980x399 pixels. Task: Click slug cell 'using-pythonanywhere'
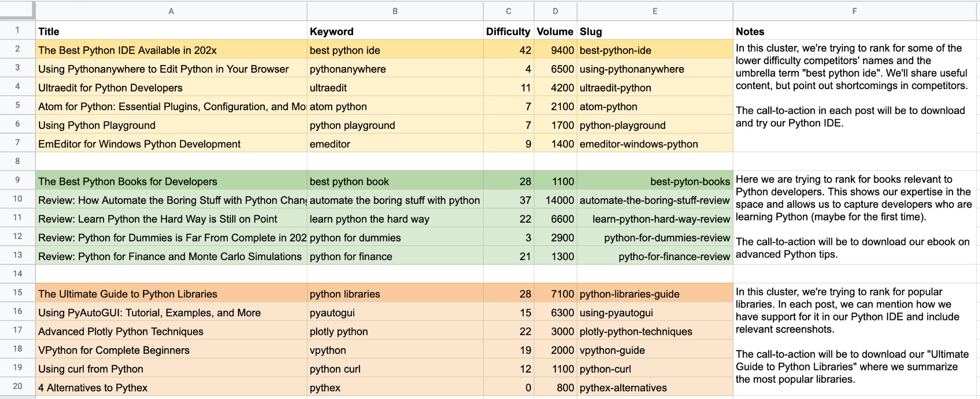tap(655, 68)
